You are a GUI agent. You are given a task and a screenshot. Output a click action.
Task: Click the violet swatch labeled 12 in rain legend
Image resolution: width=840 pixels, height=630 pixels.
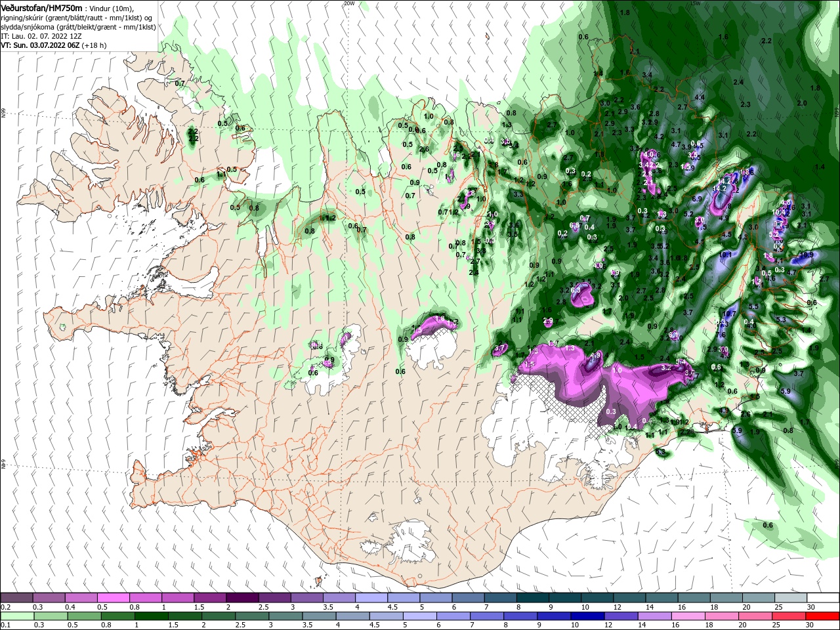pyautogui.click(x=621, y=616)
